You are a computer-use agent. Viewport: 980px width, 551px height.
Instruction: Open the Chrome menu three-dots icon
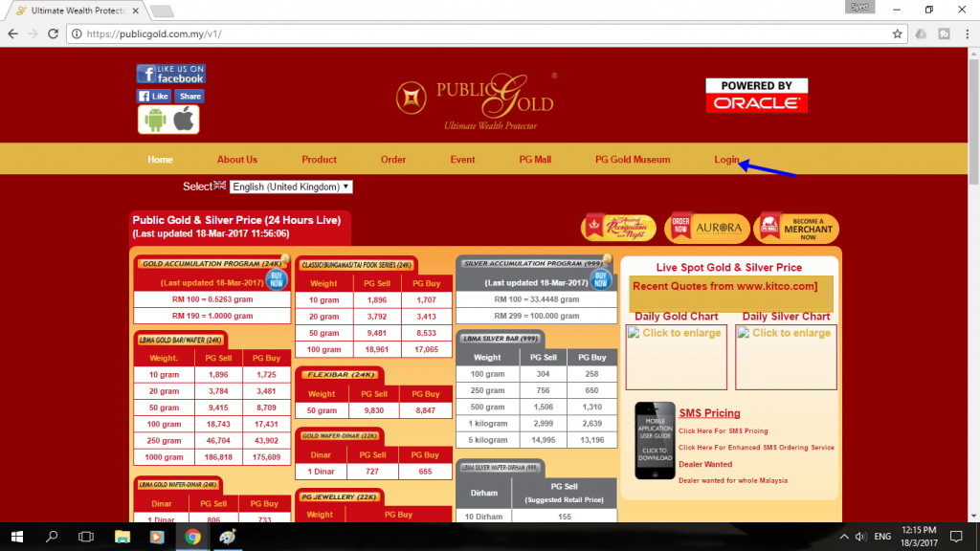click(967, 33)
